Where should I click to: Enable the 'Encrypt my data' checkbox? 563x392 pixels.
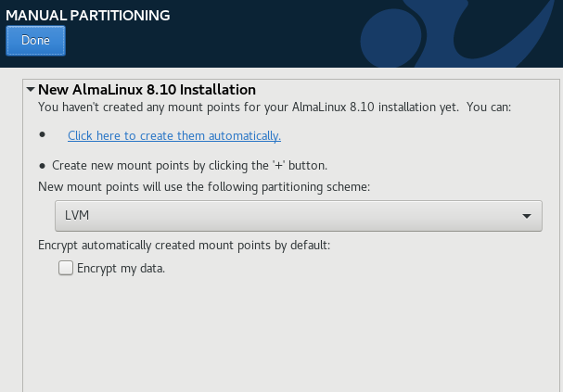coord(66,268)
